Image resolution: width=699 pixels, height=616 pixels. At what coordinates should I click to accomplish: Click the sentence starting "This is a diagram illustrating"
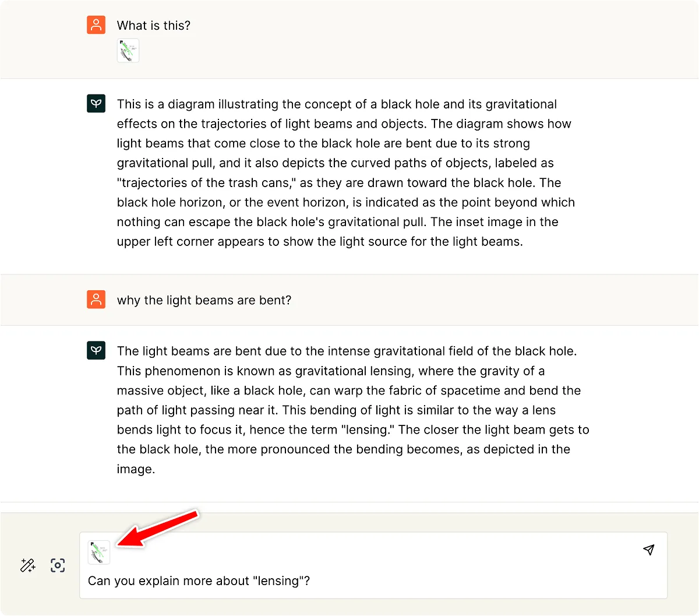[233, 104]
